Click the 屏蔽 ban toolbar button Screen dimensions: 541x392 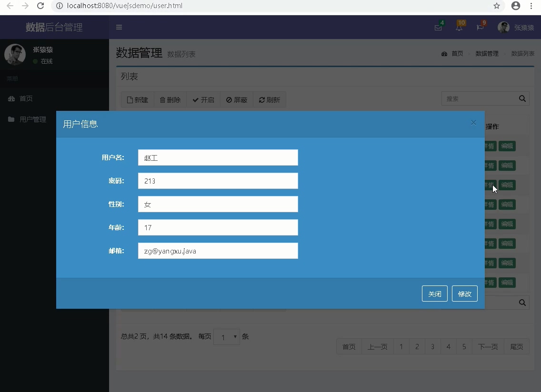click(237, 99)
